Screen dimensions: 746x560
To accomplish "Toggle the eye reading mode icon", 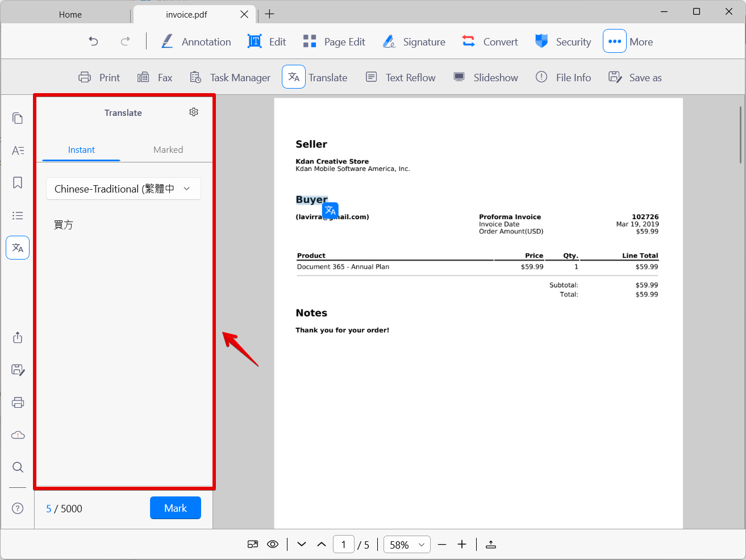I will tap(273, 544).
